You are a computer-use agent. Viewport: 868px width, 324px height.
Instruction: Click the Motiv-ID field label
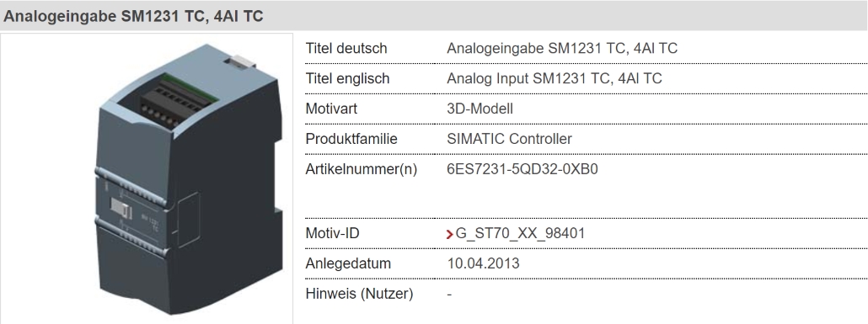(x=332, y=233)
